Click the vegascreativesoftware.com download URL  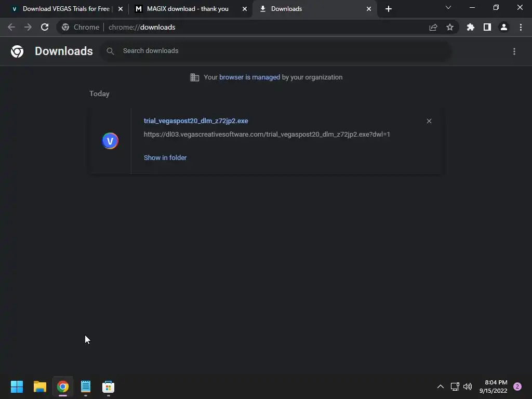pos(267,135)
